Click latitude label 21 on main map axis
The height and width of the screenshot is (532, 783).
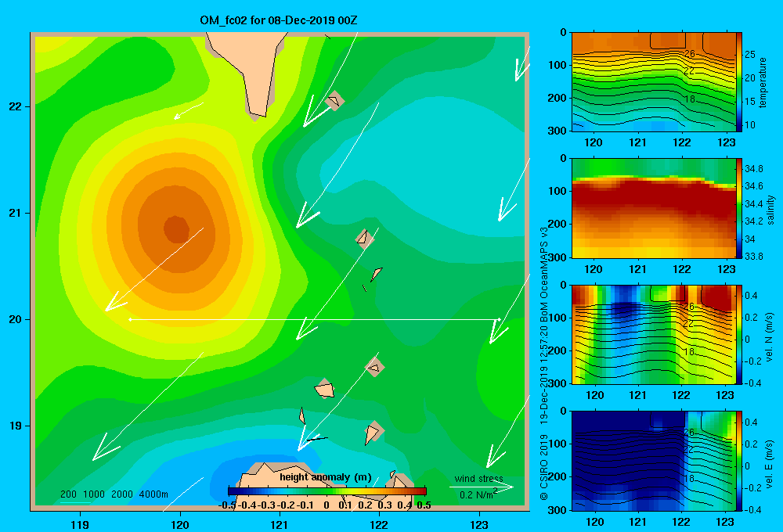point(16,213)
